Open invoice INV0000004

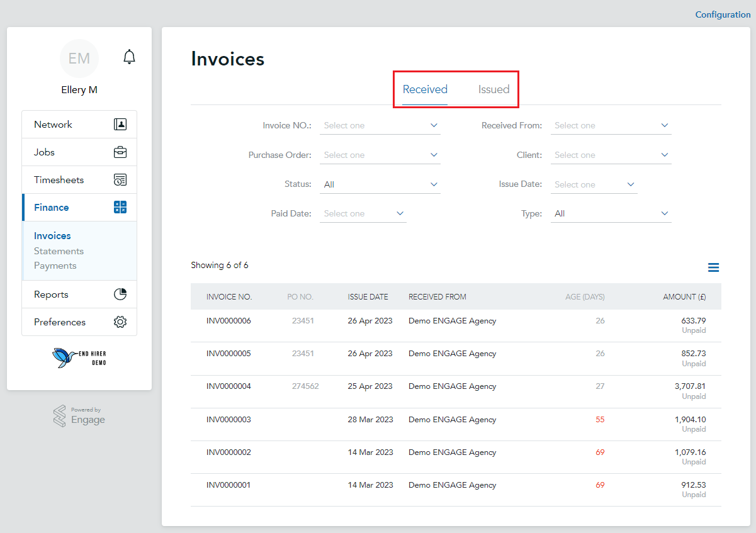pyautogui.click(x=228, y=386)
